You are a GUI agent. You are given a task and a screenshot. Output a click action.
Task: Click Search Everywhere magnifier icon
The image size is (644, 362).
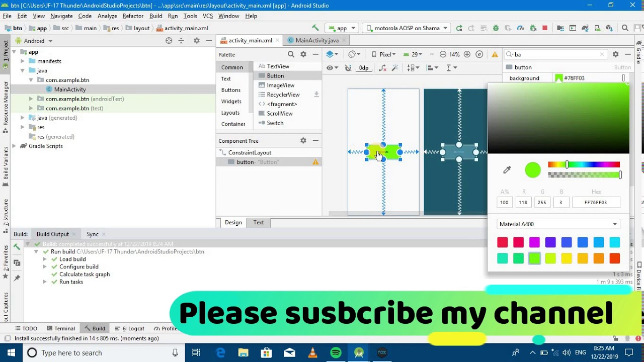click(x=625, y=28)
